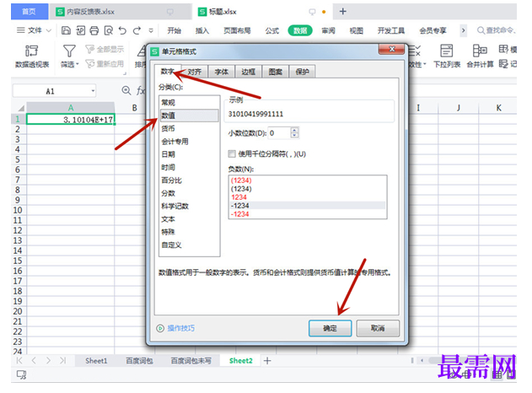Add a new worksheet with plus icon
The height and width of the screenshot is (393, 532).
click(x=267, y=361)
